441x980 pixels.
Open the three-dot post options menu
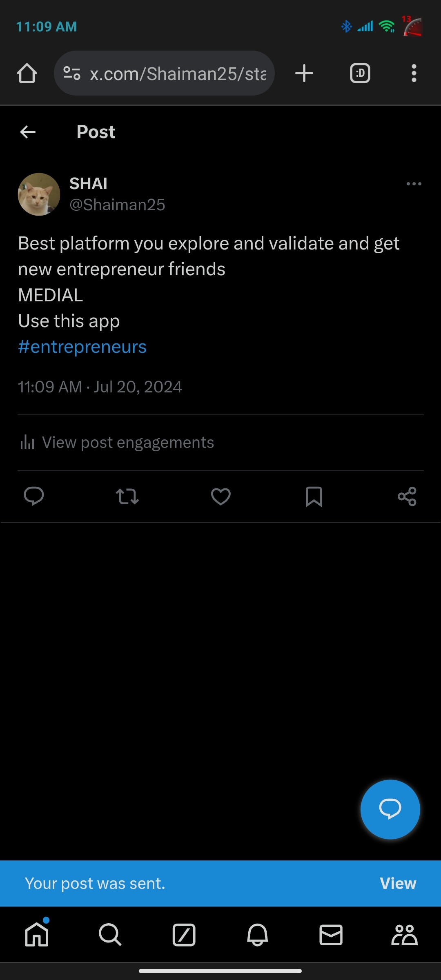point(414,184)
